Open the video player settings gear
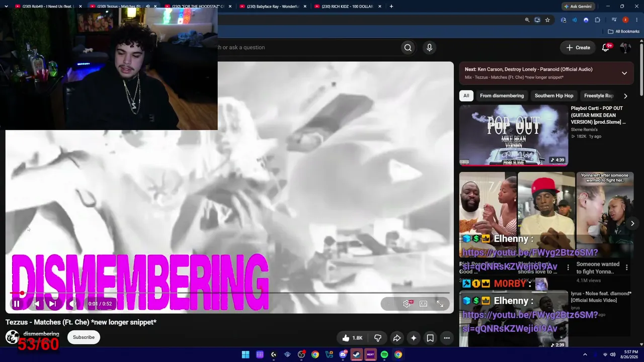The image size is (644, 362). [x=407, y=304]
